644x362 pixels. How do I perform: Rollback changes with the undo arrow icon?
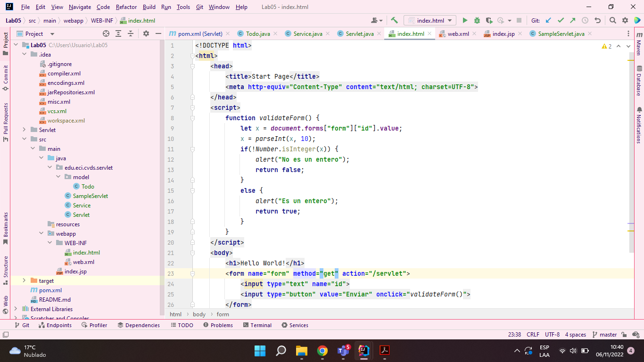598,20
